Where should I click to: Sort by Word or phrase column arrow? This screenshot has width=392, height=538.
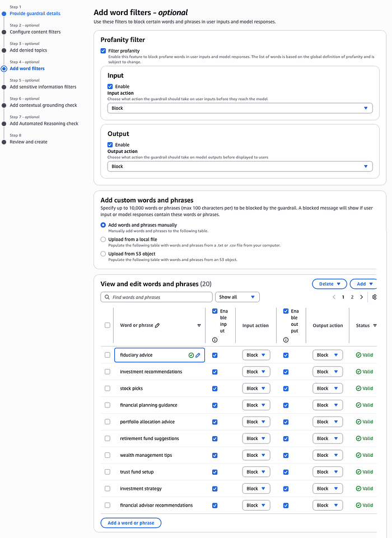199,325
